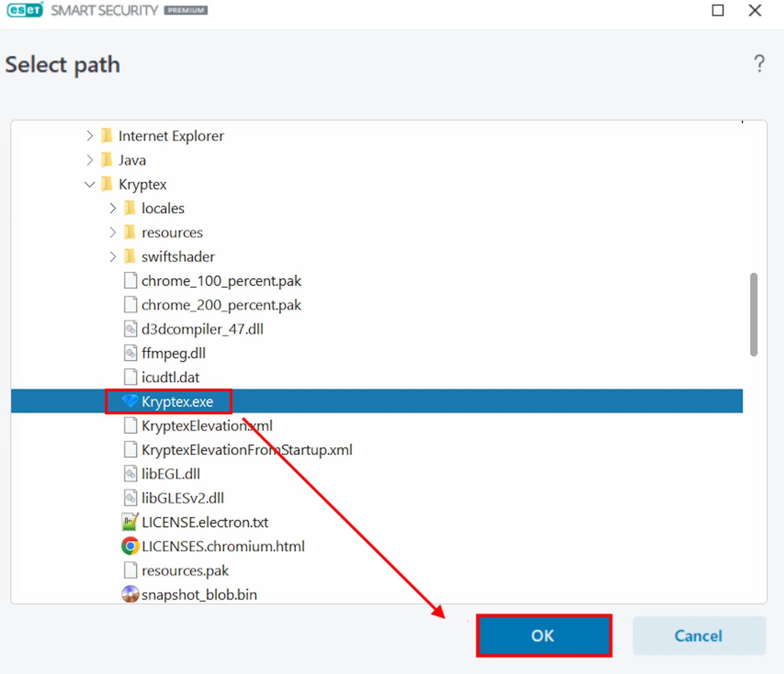Click the LICENSE.electron.txt notepad icon
Image resolution: width=784 pixels, height=674 pixels.
coord(130,522)
